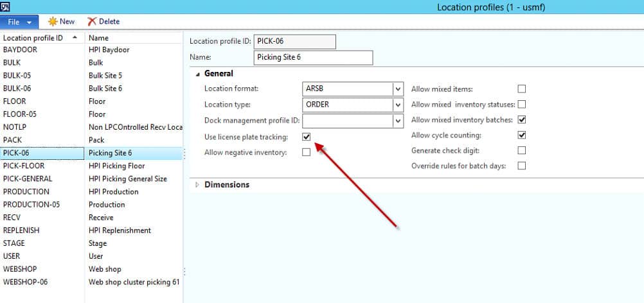Select the WEBSHOP-06 profile row
Screen dimensions: 644x303
(91, 282)
